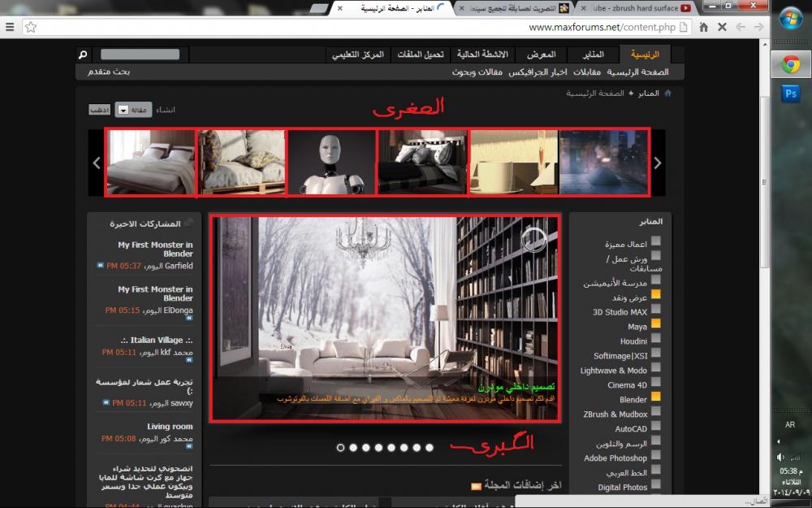
Task: Open the الرئيسية navigation tab
Action: [645, 54]
